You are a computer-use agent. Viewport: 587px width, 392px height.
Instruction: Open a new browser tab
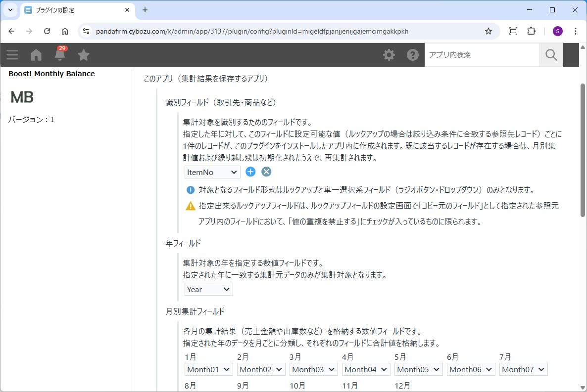145,10
